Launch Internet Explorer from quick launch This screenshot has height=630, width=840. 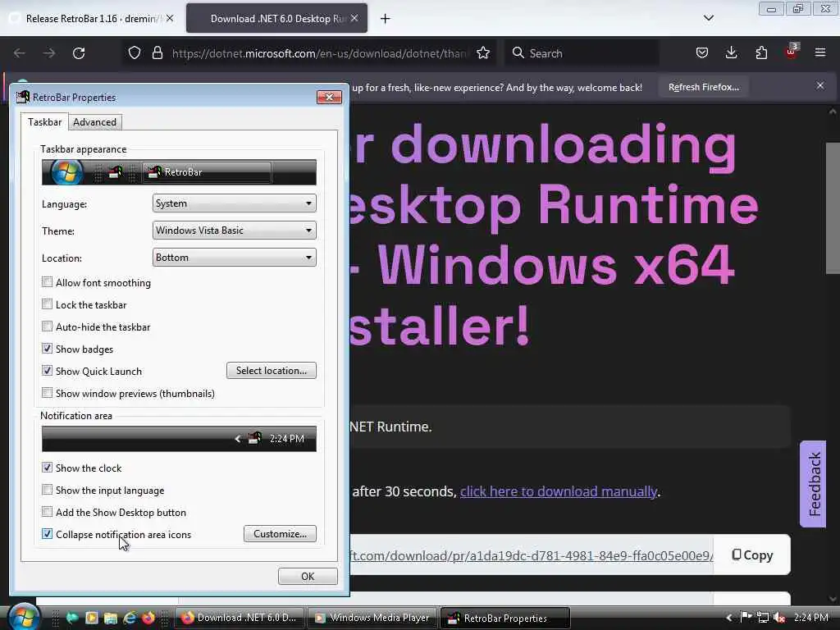tap(130, 618)
